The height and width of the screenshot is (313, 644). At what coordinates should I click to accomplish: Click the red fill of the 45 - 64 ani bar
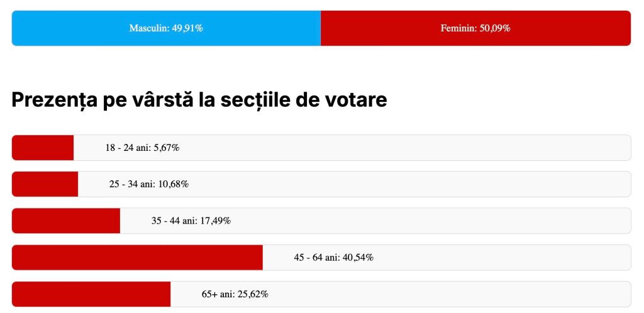point(137,257)
